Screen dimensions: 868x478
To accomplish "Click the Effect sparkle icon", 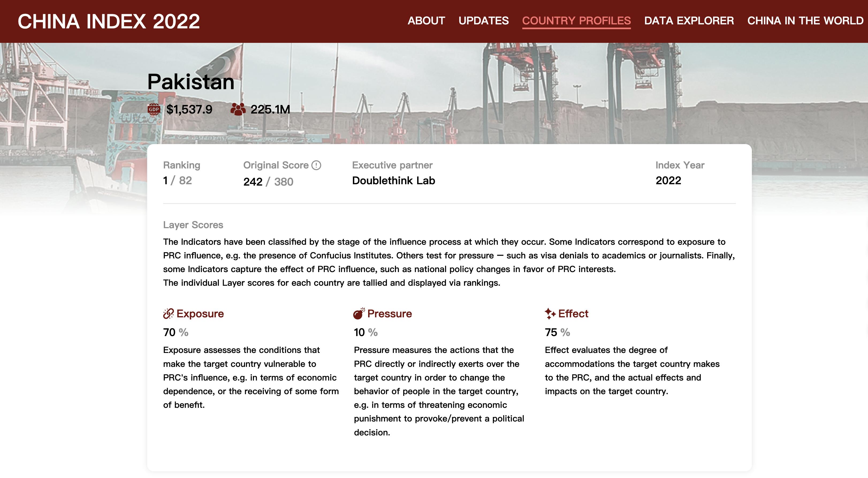I will [550, 313].
